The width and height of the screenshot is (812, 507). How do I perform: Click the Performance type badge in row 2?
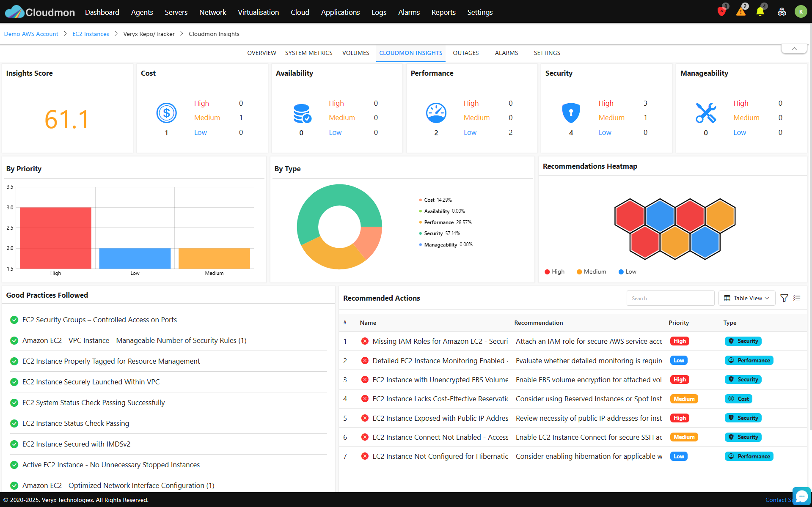(x=749, y=360)
